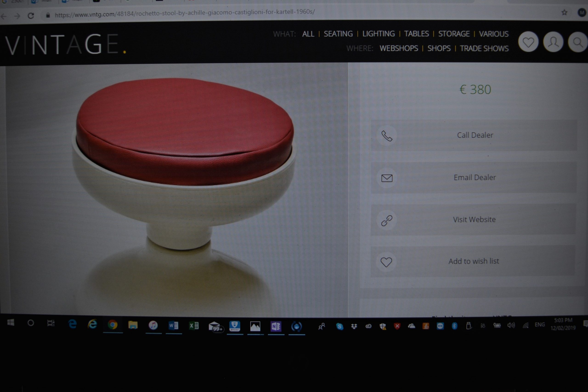Viewport: 588px width, 392px height.
Task: Filter by WEBSHOPS
Action: point(399,48)
